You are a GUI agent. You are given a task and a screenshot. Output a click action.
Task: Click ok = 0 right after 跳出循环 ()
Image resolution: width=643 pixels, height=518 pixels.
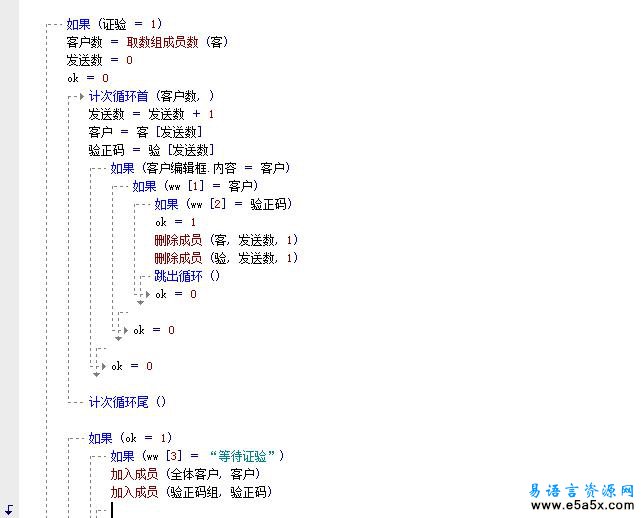click(176, 294)
